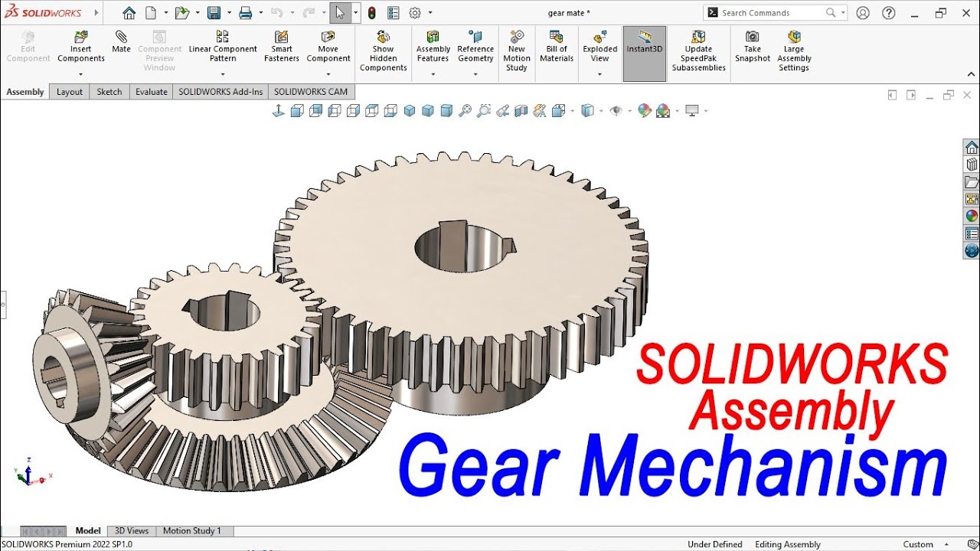Open Design Library task pane icon

coord(972,165)
